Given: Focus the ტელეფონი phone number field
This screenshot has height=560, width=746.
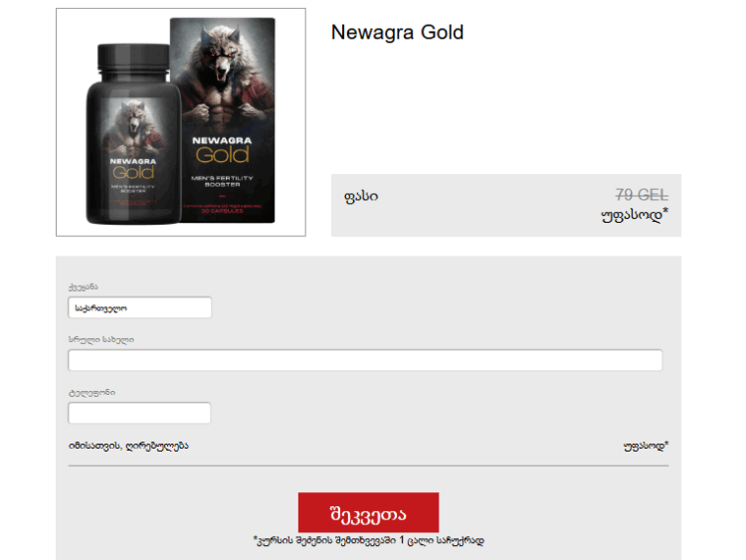Looking at the screenshot, I should [x=139, y=413].
